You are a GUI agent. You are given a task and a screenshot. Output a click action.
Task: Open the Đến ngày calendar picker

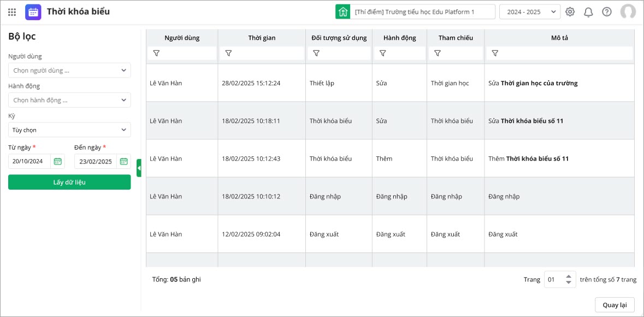123,161
